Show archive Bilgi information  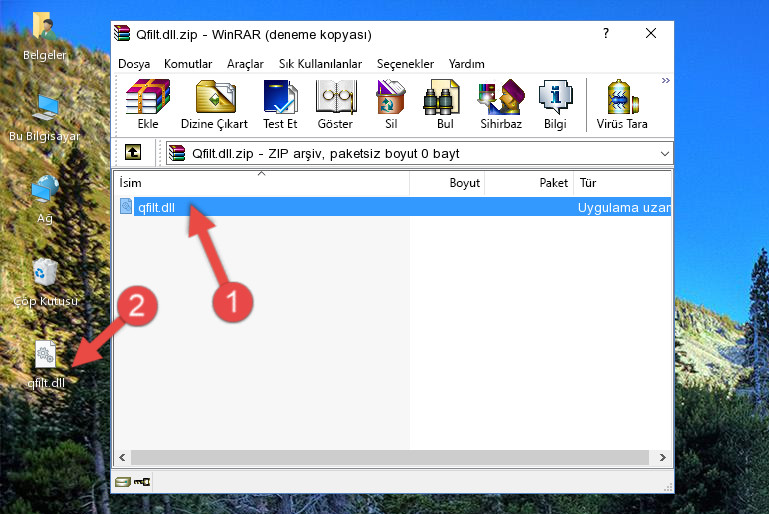pyautogui.click(x=555, y=104)
